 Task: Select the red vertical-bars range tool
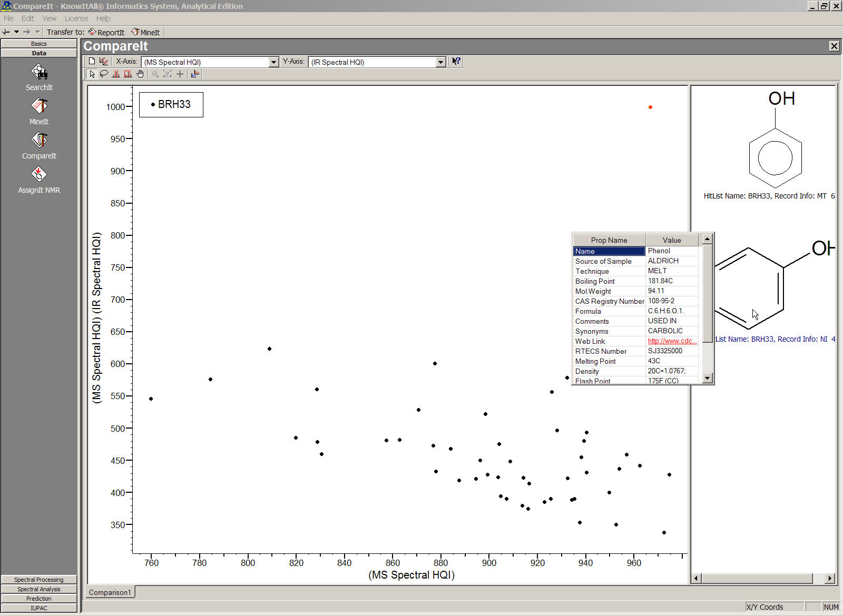pyautogui.click(x=116, y=74)
